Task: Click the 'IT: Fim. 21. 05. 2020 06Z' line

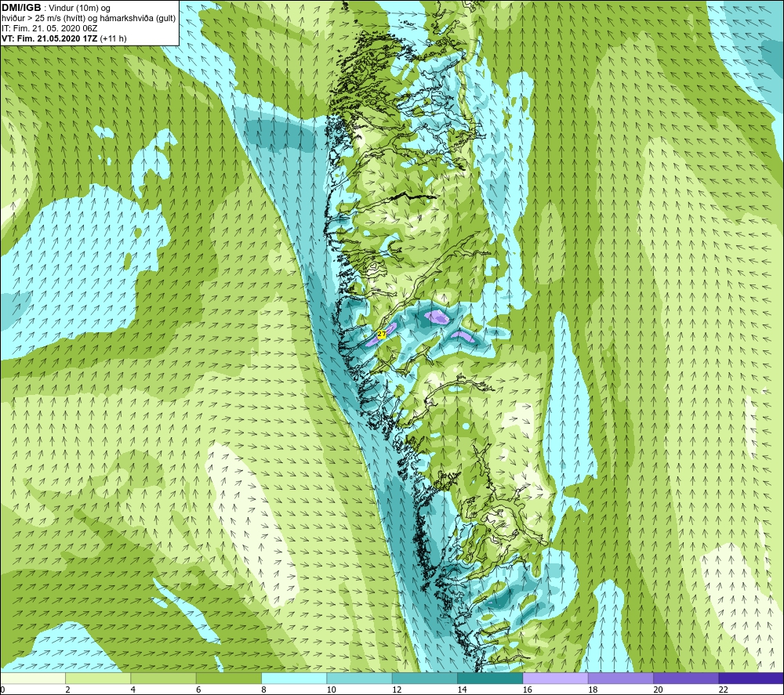Action: pyautogui.click(x=49, y=28)
